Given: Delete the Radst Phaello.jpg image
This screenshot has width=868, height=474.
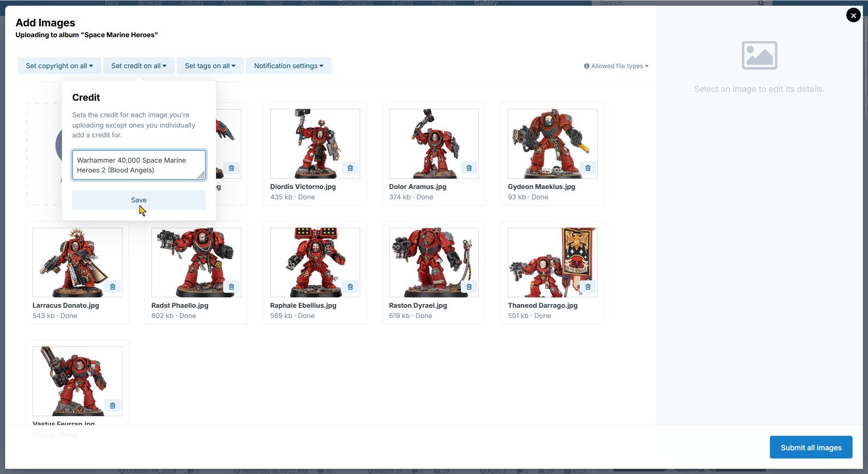Looking at the screenshot, I should click(231, 287).
